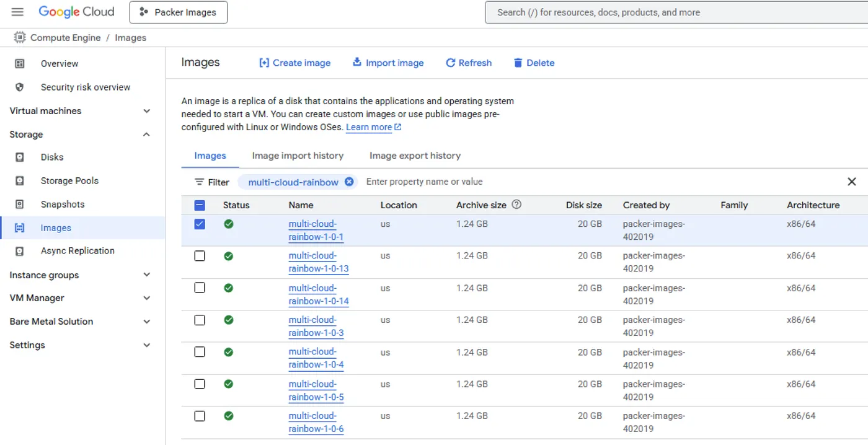Check the multi-cloud-rainbow-1-0-3 row checkbox
The image size is (868, 445).
[x=200, y=320]
